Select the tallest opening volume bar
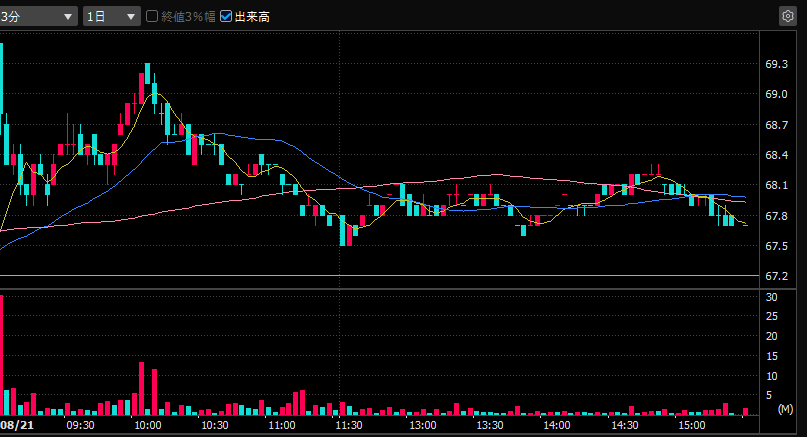 click(x=1, y=355)
